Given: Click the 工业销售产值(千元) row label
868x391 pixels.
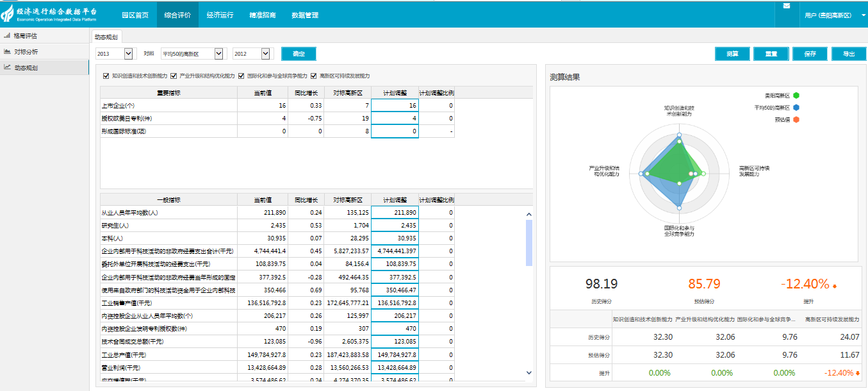Looking at the screenshot, I should [127, 303].
